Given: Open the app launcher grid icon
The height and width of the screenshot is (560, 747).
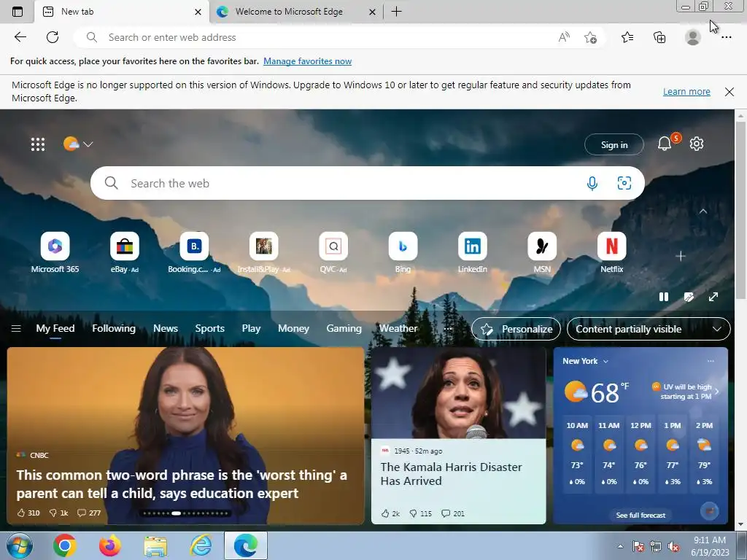Looking at the screenshot, I should (38, 144).
